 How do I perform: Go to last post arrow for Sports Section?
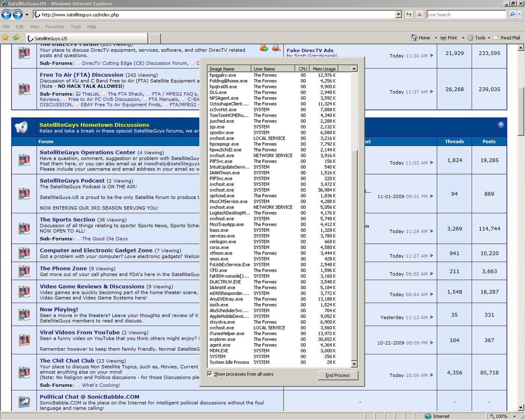point(431,231)
